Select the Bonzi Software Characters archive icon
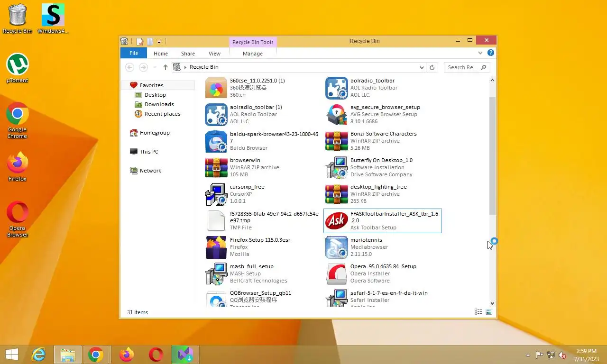 click(337, 141)
